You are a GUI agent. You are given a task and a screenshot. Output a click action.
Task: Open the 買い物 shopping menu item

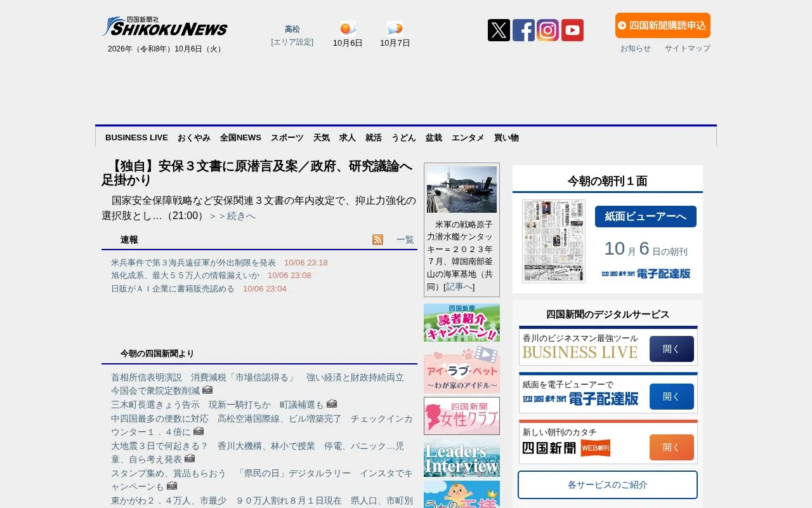coord(506,138)
